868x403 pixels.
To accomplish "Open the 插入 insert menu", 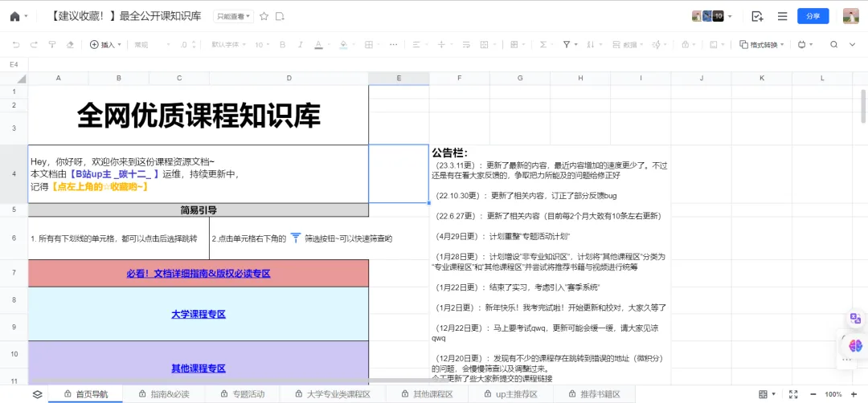I will tap(105, 45).
